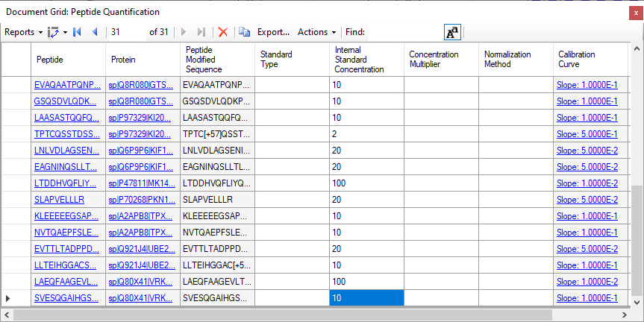
Task: Copy grid contents with copy icon
Action: [244, 32]
